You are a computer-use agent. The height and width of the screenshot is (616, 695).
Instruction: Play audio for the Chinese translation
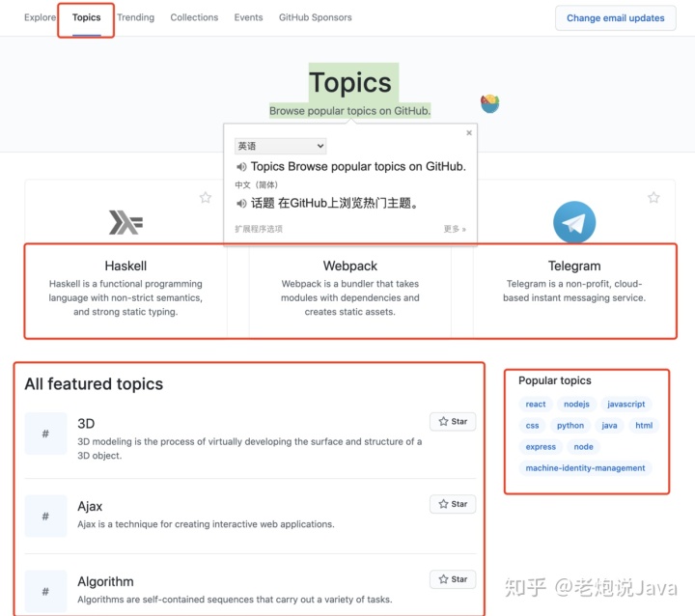click(x=241, y=203)
